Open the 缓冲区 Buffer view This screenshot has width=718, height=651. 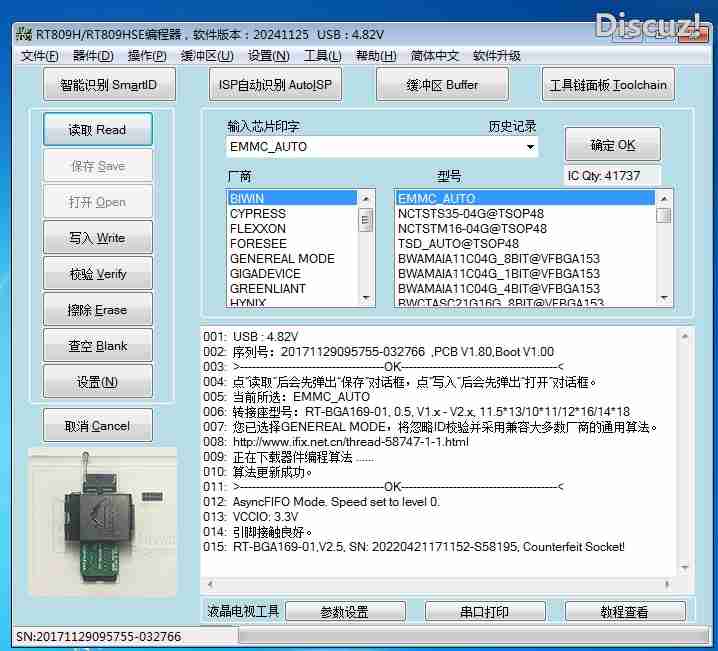[x=442, y=85]
